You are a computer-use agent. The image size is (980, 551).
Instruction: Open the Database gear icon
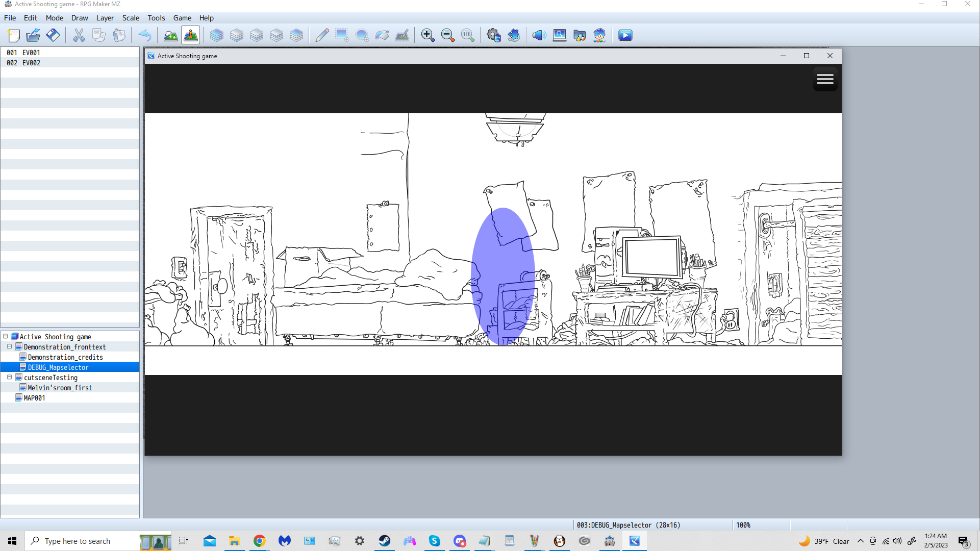point(494,35)
